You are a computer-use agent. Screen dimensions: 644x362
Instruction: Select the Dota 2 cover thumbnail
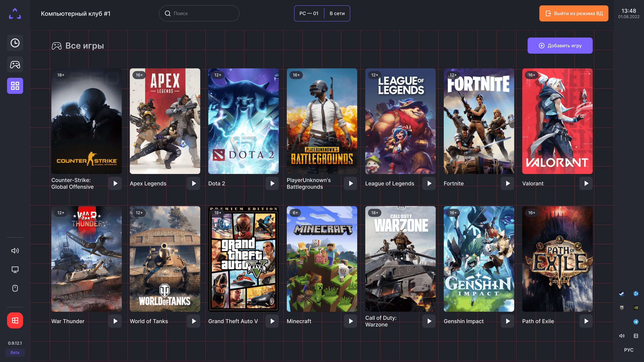click(244, 121)
